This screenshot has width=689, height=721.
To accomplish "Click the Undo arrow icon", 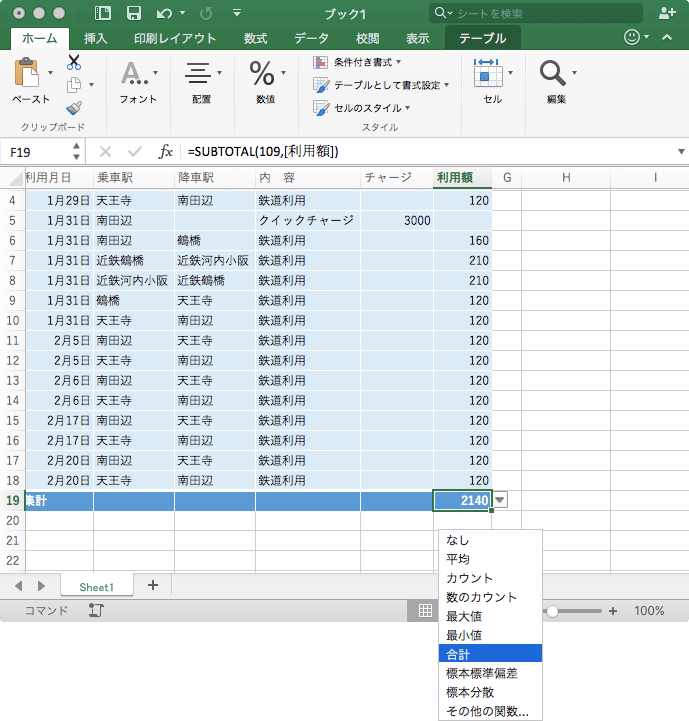I will click(x=164, y=13).
